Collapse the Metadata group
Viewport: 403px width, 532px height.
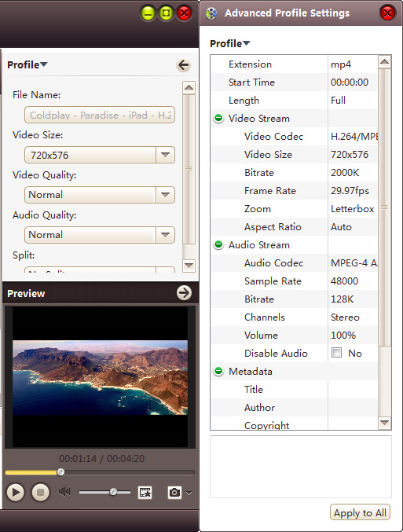(219, 371)
